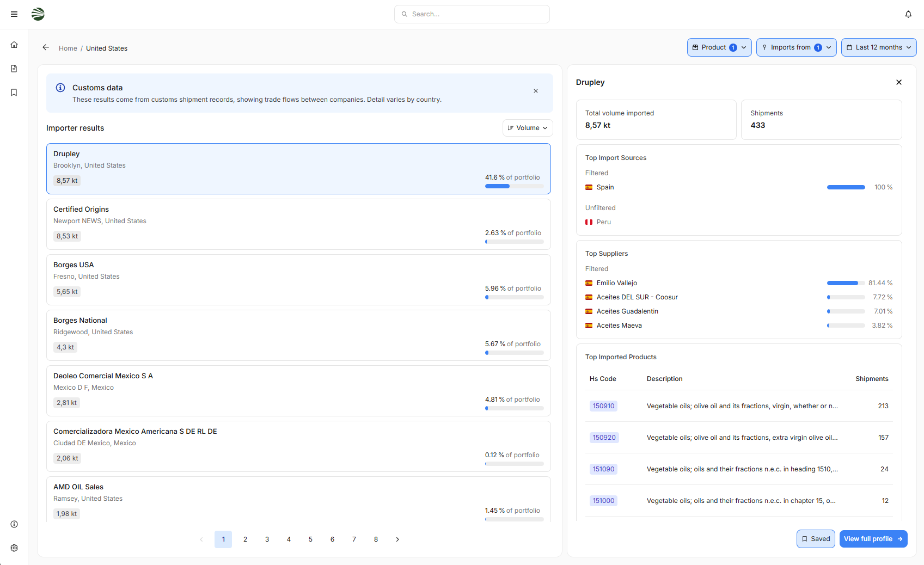Click the Hs Code column header
This screenshot has width=924, height=565.
(x=603, y=379)
